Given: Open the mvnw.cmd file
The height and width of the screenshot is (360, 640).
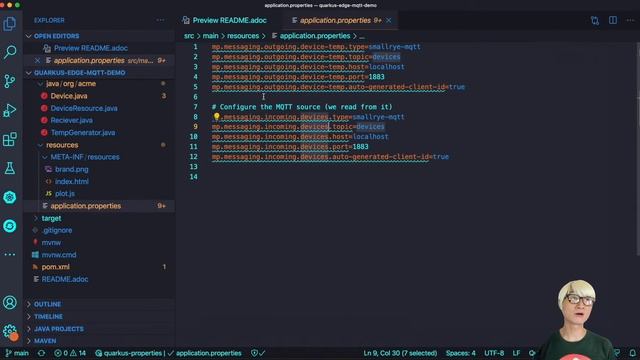Looking at the screenshot, I should [x=59, y=255].
